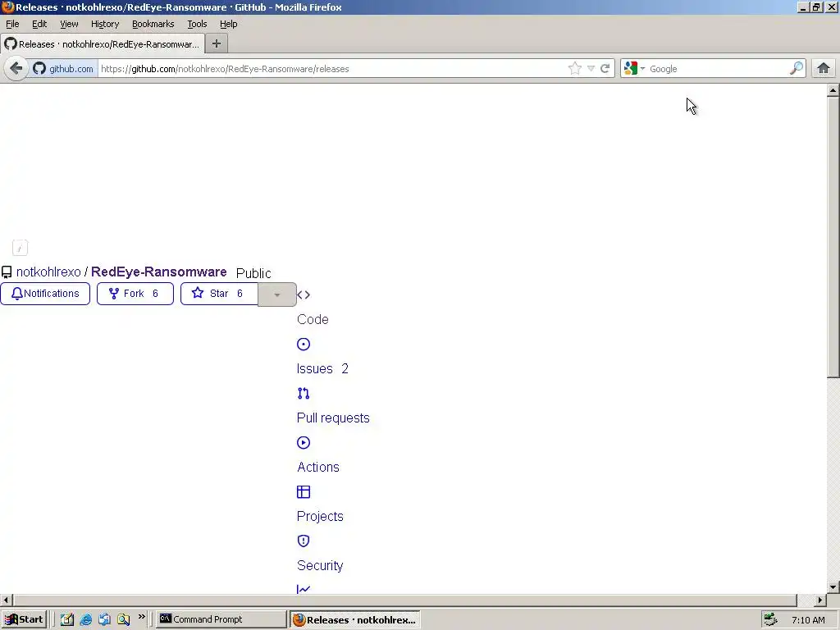The width and height of the screenshot is (840, 630).
Task: Click the Show Desktop quick launch icon
Action: coord(67,620)
